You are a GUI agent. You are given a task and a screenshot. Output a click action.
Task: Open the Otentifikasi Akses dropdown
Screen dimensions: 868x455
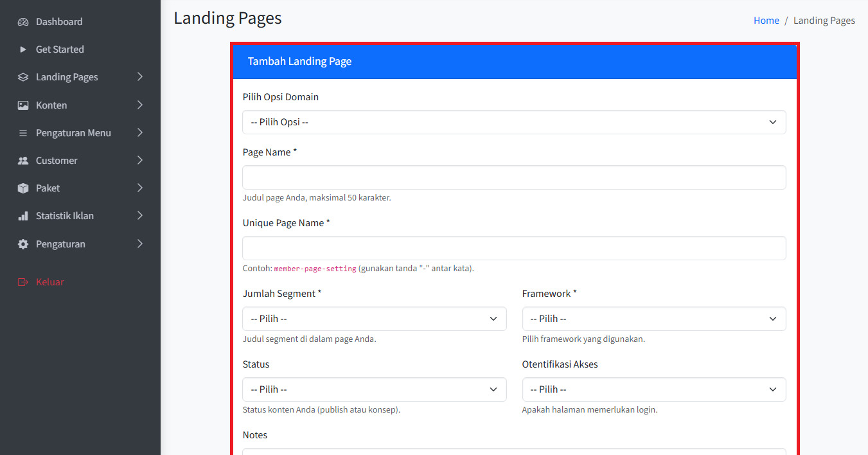[653, 389]
